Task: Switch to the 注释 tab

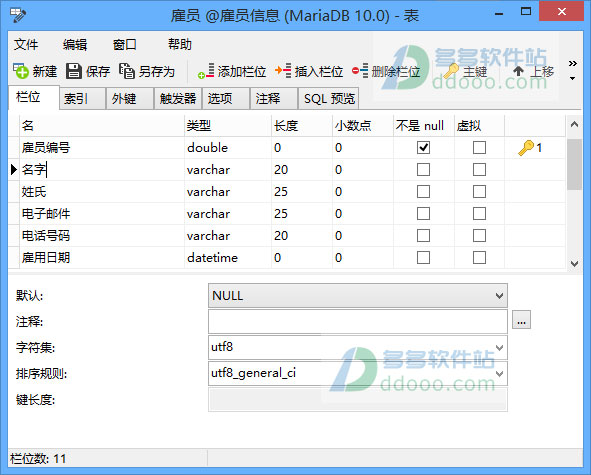Action: (274, 99)
